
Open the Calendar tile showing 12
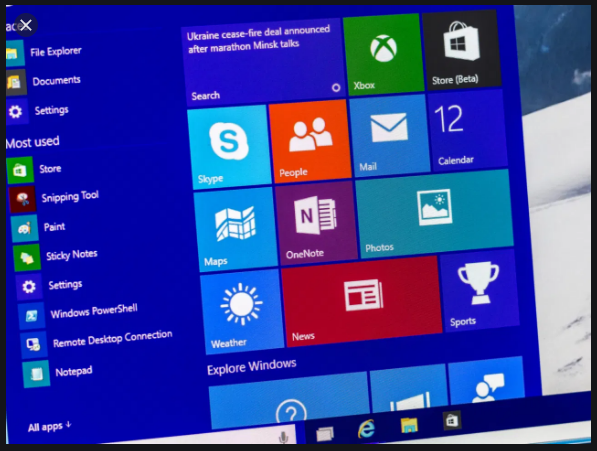[x=467, y=130]
